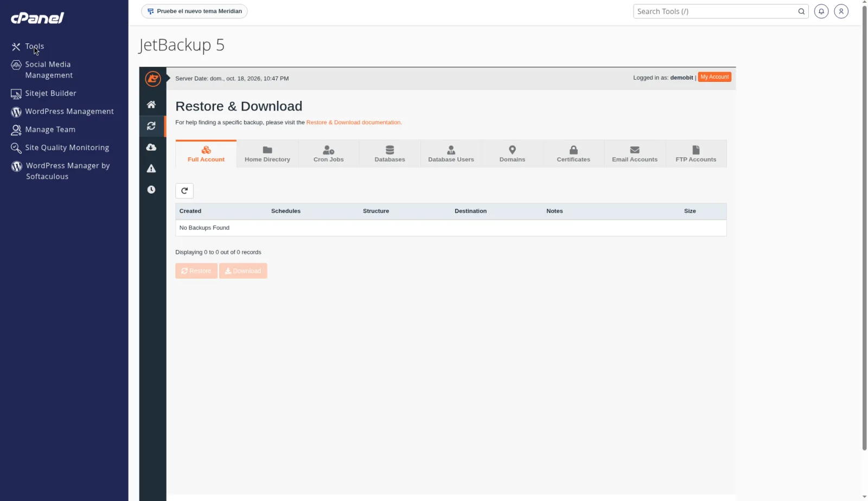Select the Full Account tab
The height and width of the screenshot is (501, 868).
click(x=206, y=154)
